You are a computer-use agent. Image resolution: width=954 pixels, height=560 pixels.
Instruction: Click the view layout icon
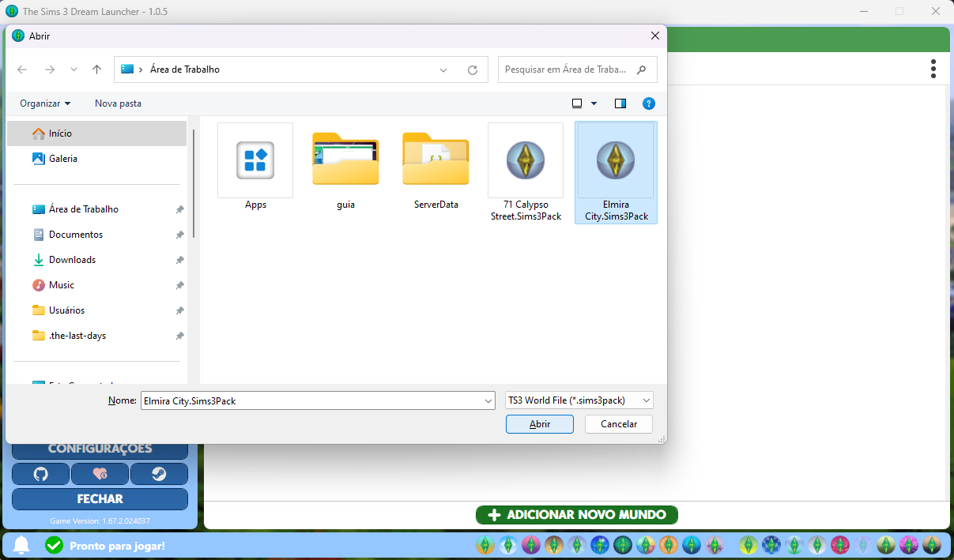(x=577, y=103)
